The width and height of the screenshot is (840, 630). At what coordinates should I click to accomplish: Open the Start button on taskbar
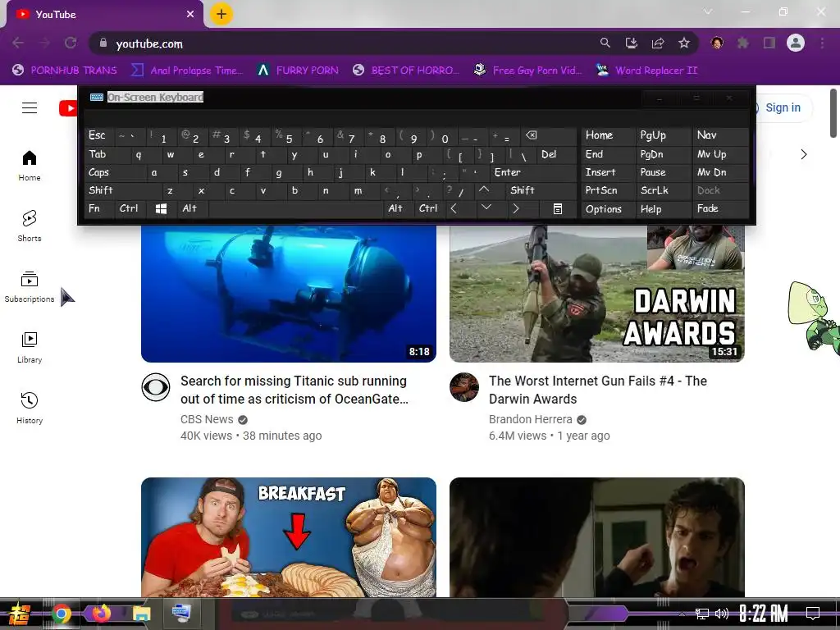coord(19,614)
